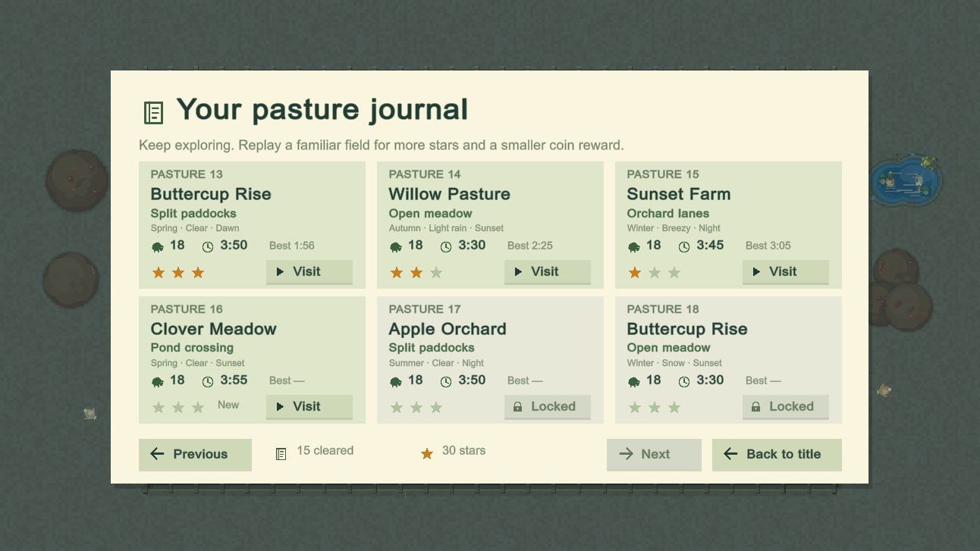Click the 30 stars counter text
980x551 pixels.
tap(463, 450)
